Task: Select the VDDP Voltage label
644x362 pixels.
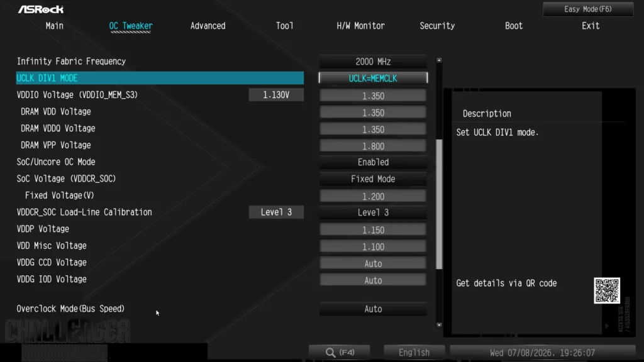Action: pyautogui.click(x=43, y=229)
